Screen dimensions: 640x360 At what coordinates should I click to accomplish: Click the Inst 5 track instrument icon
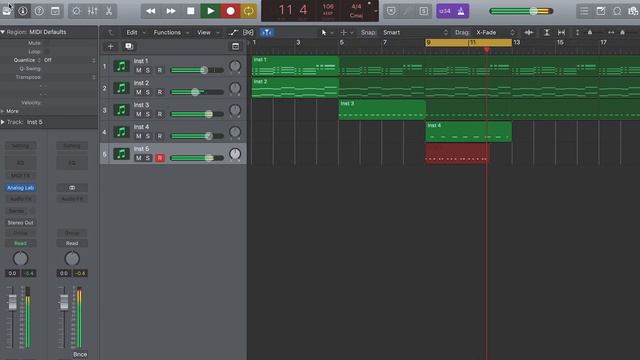(x=121, y=154)
